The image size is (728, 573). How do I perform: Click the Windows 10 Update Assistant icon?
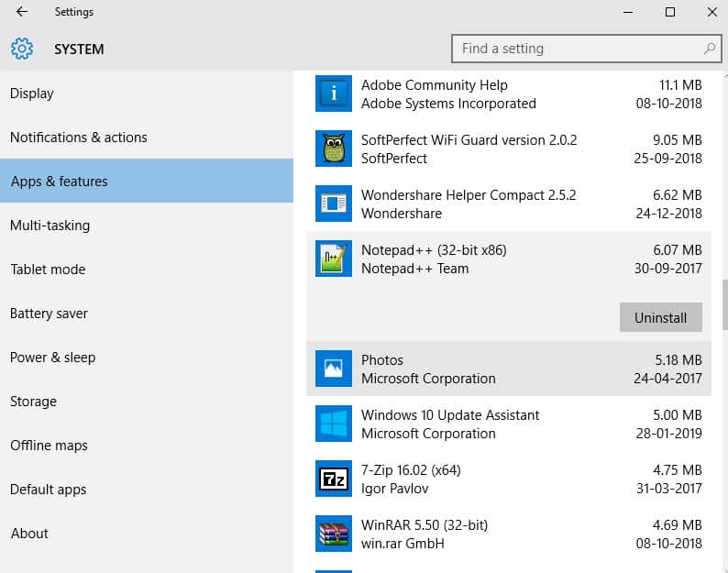click(333, 424)
